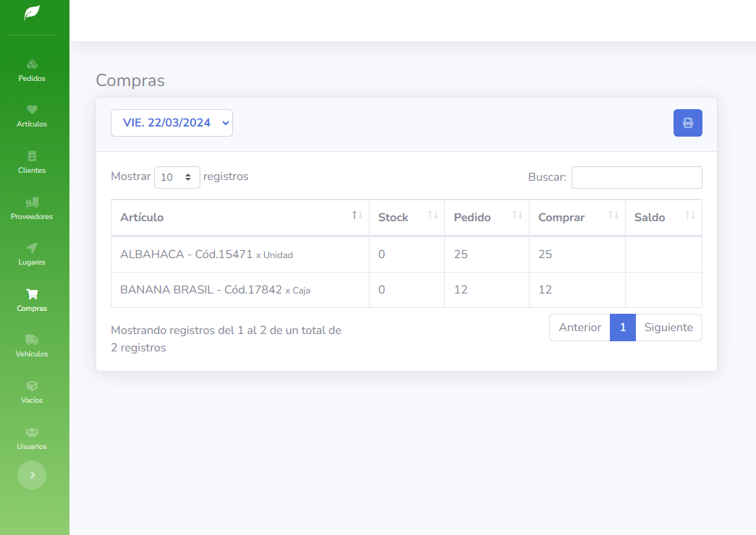Sort table by Artículo column

239,218
